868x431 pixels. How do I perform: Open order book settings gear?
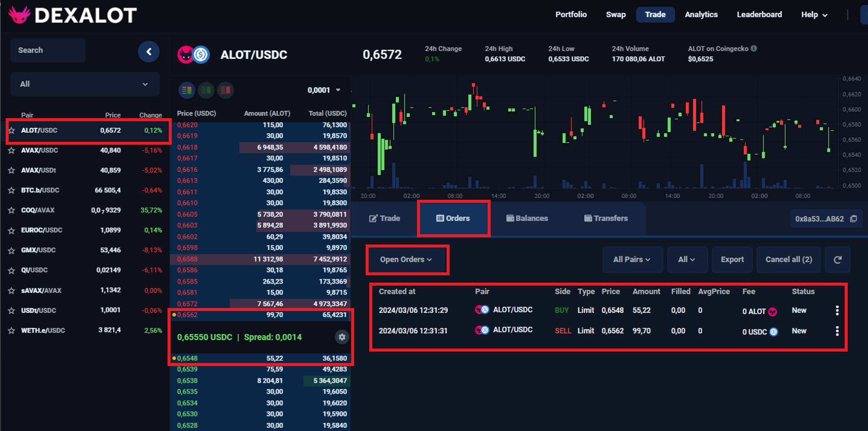pos(342,337)
